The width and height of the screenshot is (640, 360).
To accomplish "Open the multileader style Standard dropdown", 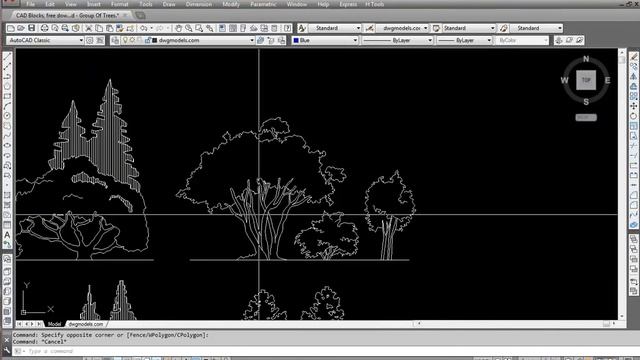I will tap(536, 28).
